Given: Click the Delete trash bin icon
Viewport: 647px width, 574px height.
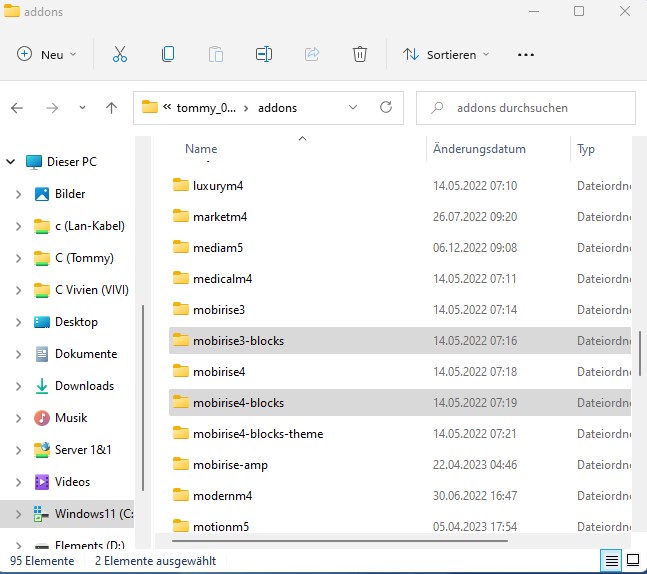Looking at the screenshot, I should [x=360, y=54].
